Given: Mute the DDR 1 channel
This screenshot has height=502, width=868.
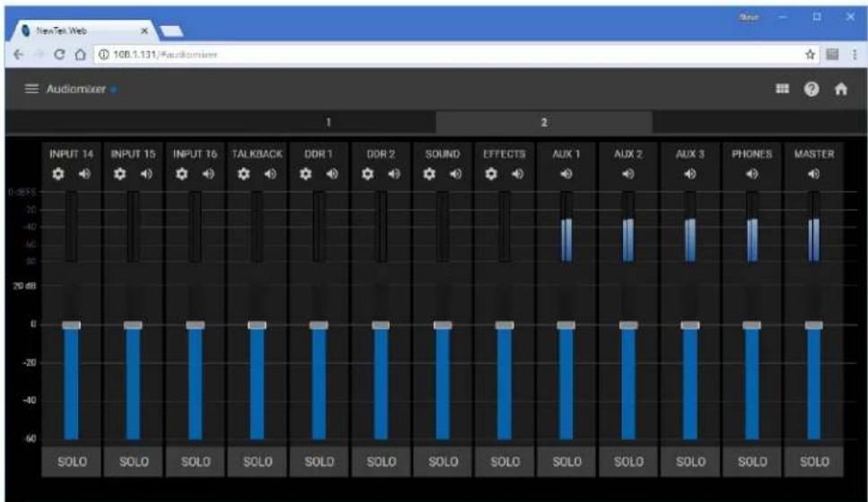Looking at the screenshot, I should point(332,174).
